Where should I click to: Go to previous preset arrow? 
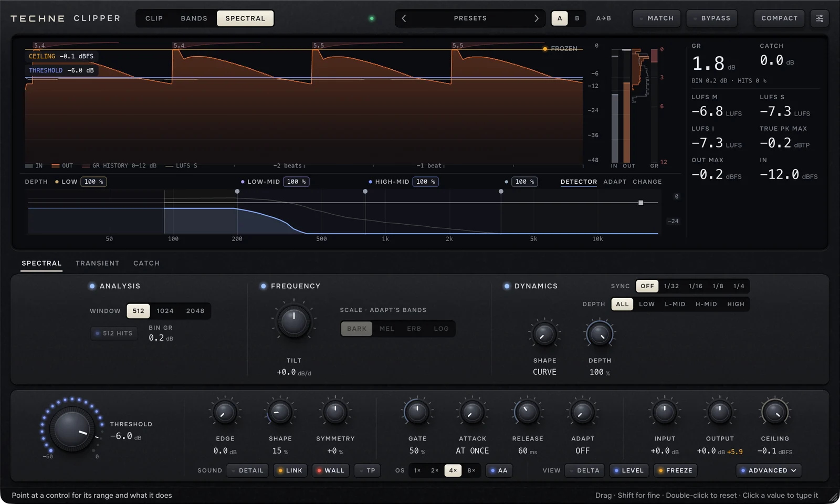[404, 18]
